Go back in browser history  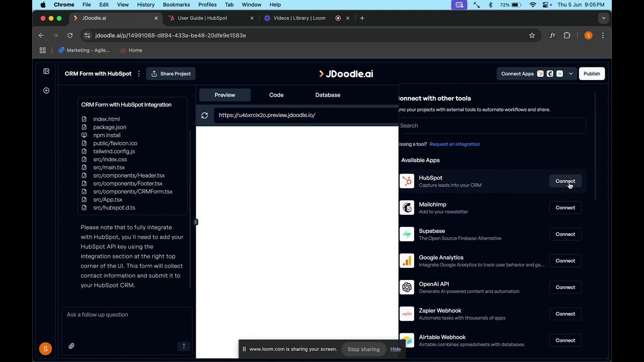coord(41,35)
